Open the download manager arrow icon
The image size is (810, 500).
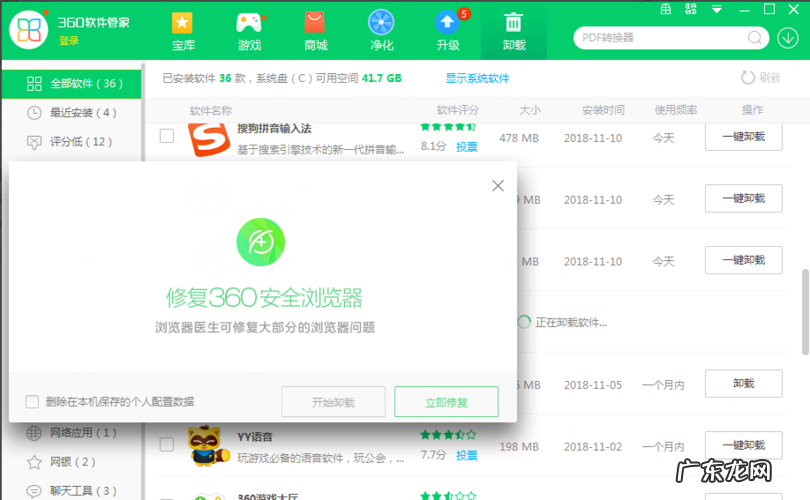pos(788,38)
